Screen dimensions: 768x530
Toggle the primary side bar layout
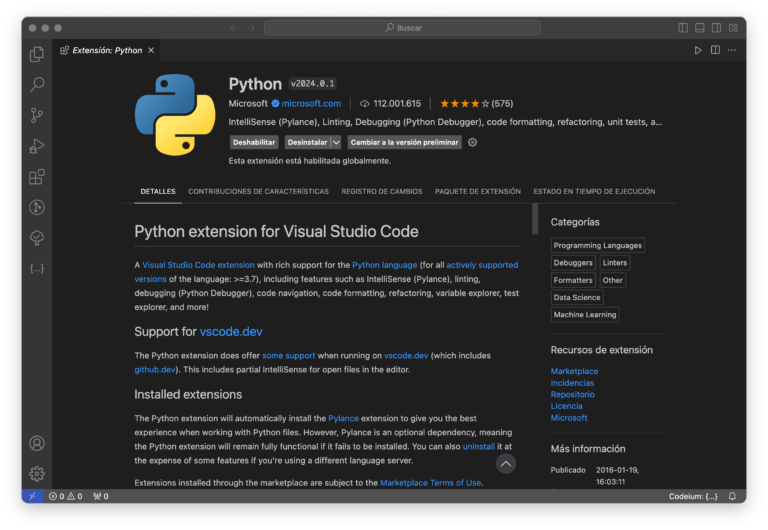[x=683, y=28]
